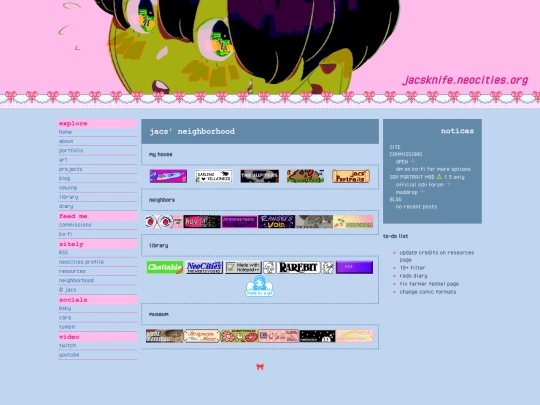Open the flowers and lips museum badge
540x405 pixels.
239,336
